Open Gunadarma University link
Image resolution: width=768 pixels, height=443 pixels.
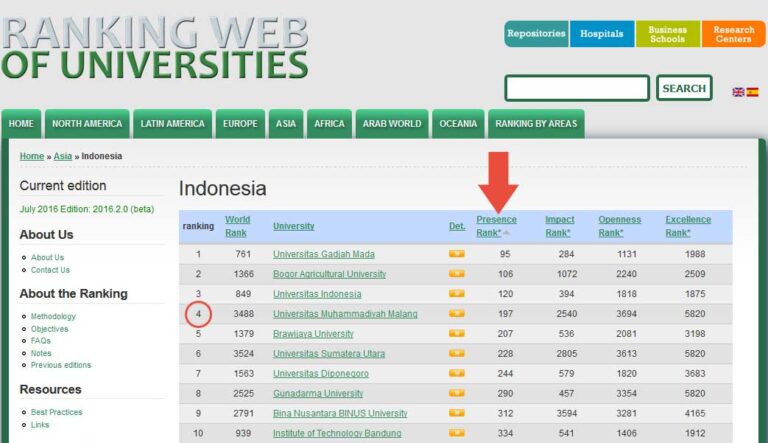[x=318, y=394]
